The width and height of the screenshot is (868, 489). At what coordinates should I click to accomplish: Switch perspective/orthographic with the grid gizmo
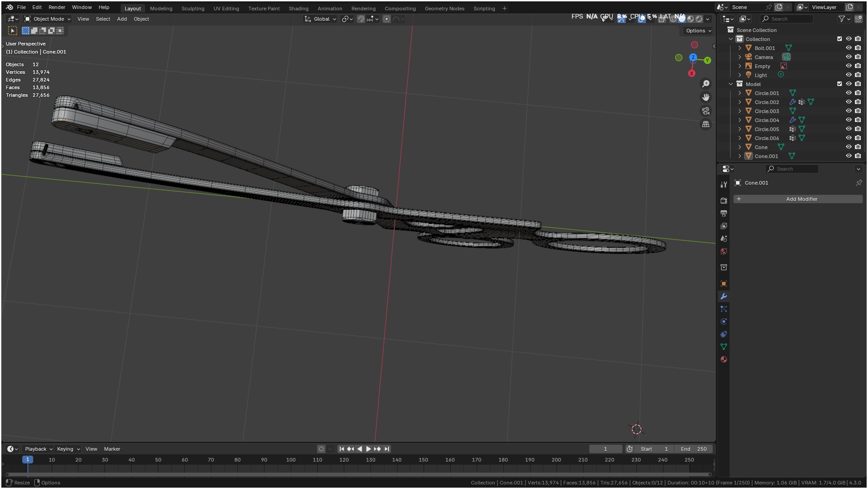[x=706, y=124]
